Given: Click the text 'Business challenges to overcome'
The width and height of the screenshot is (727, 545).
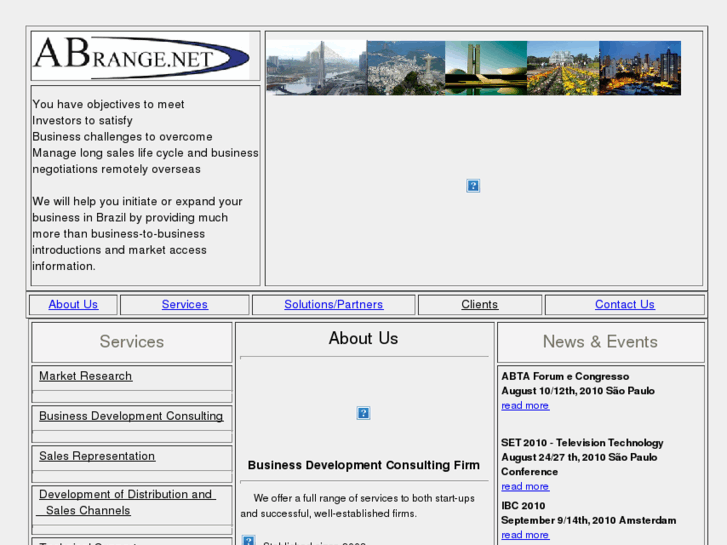Looking at the screenshot, I should click(x=122, y=137).
